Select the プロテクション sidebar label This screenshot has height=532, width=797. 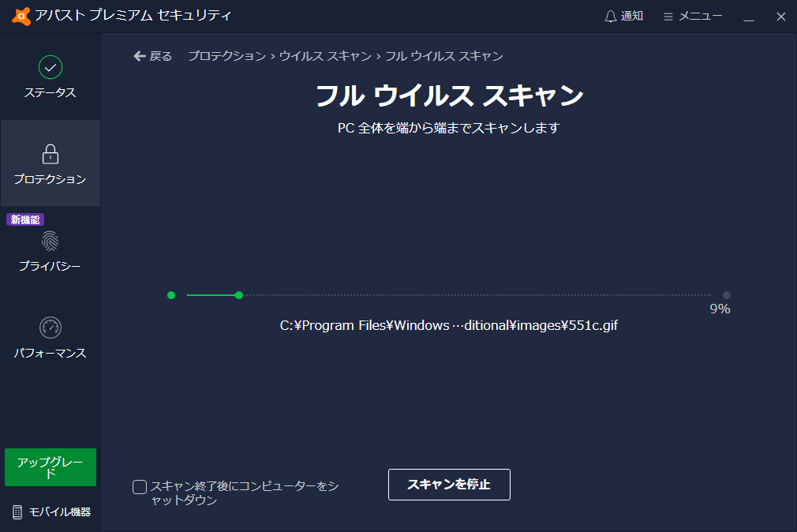(51, 179)
